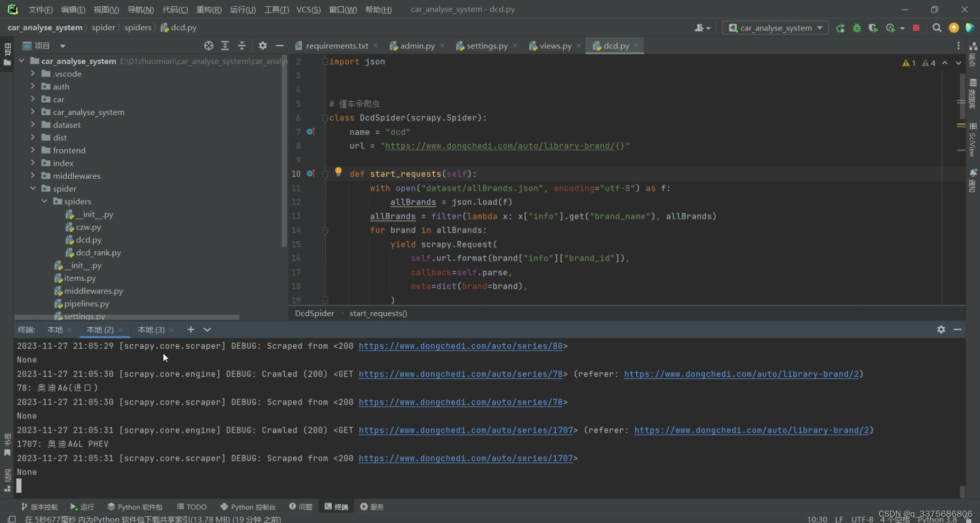Click the search icon in top toolbar
The width and height of the screenshot is (980, 523).
pyautogui.click(x=936, y=28)
